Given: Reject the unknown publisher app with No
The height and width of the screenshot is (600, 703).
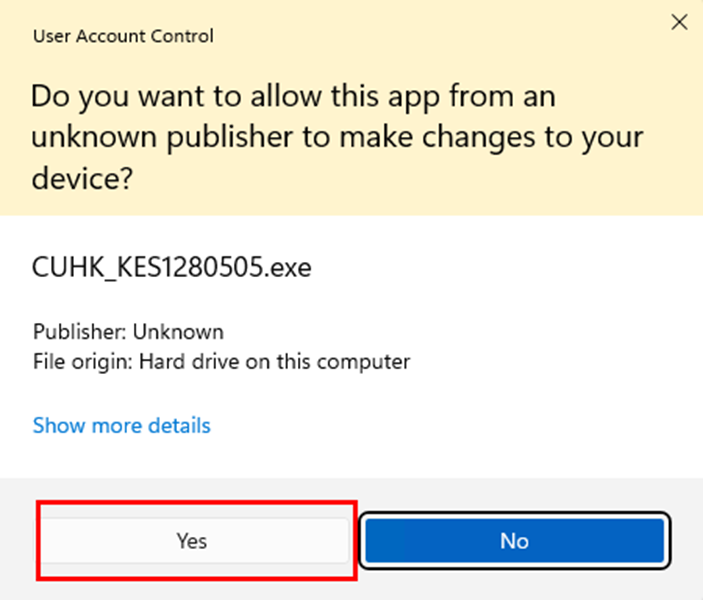Looking at the screenshot, I should click(x=515, y=540).
